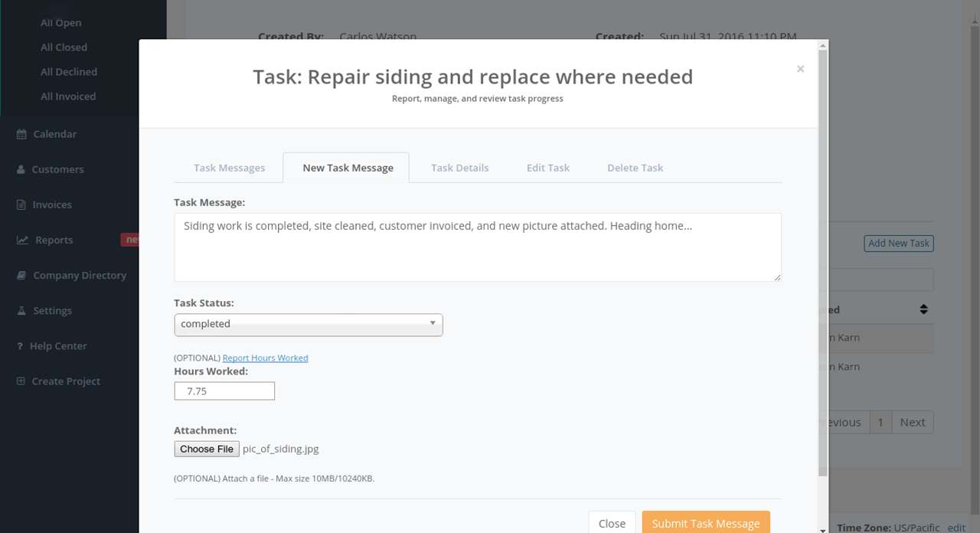Close the task dialog with the X
Viewport: 980px width, 533px height.
(x=800, y=69)
